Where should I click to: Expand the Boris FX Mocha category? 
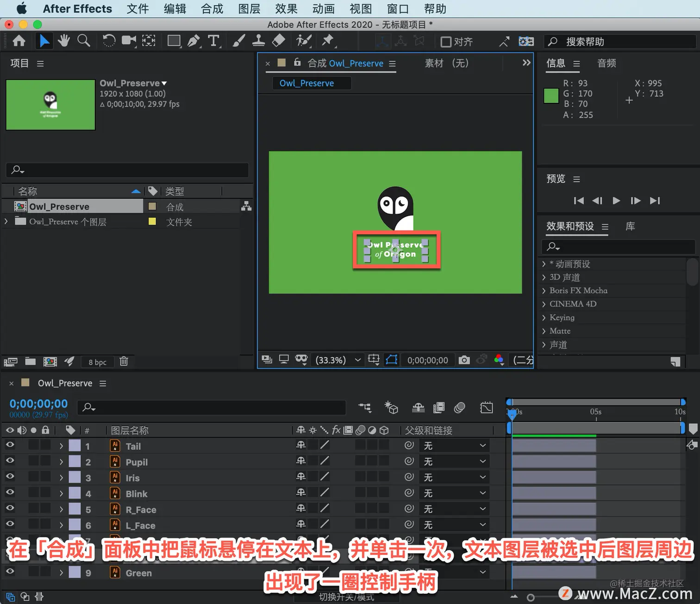(544, 291)
